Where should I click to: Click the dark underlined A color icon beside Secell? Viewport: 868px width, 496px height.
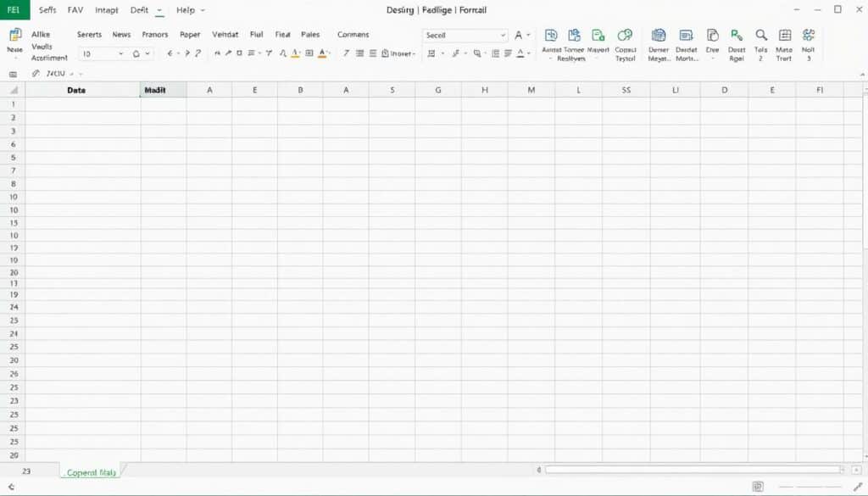520,53
